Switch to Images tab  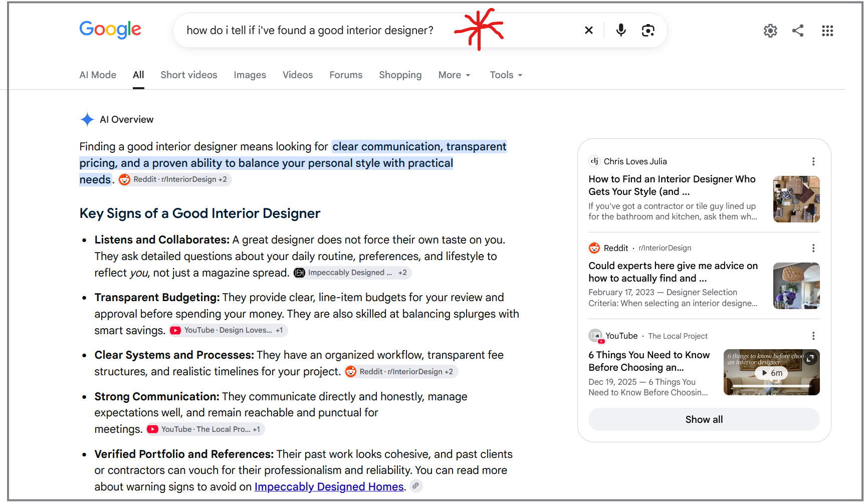click(250, 75)
